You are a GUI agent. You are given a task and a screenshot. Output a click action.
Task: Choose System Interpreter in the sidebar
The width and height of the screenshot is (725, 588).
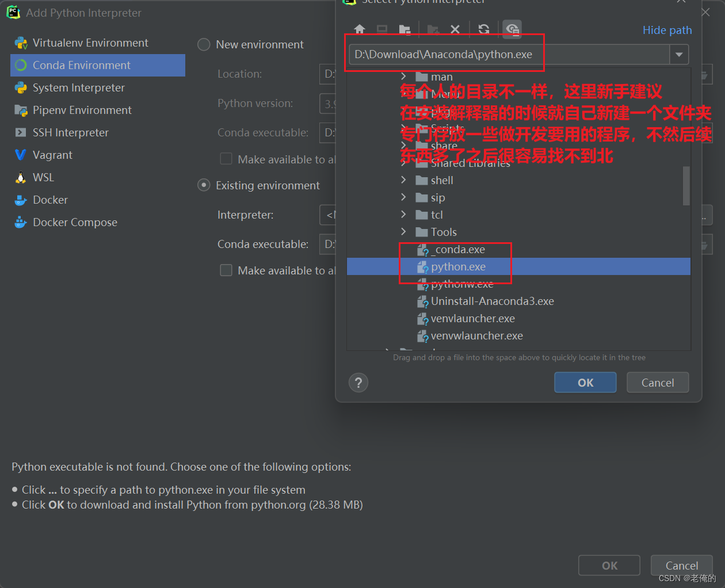98,88
